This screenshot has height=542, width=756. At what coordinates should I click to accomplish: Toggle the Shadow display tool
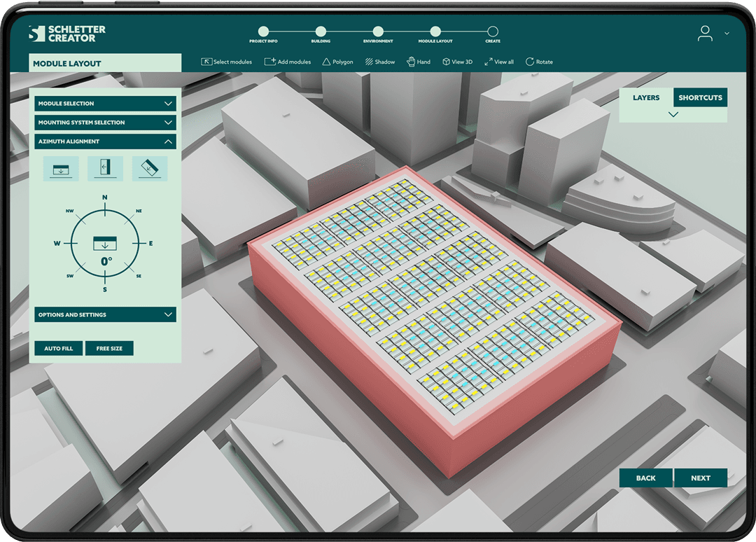pos(380,62)
